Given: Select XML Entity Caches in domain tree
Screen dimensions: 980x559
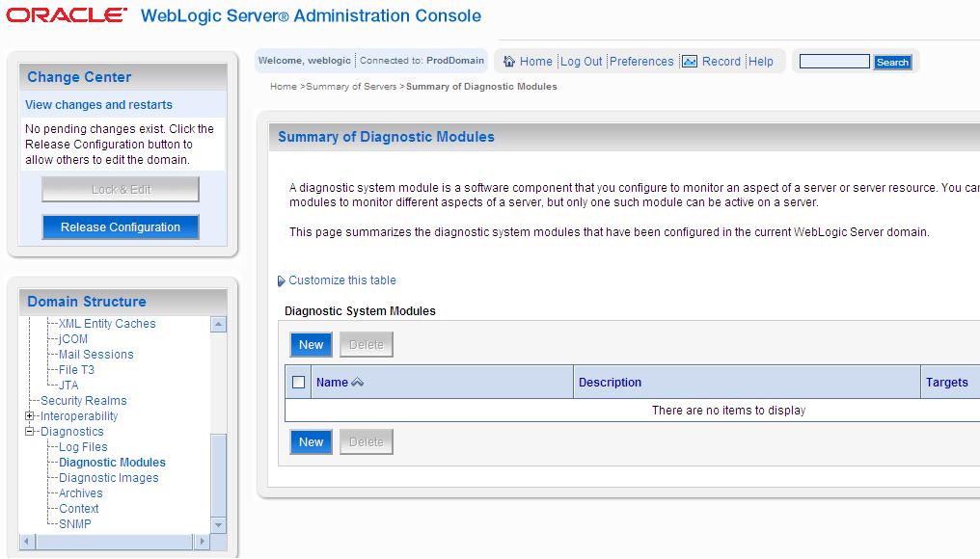Looking at the screenshot, I should [x=107, y=324].
